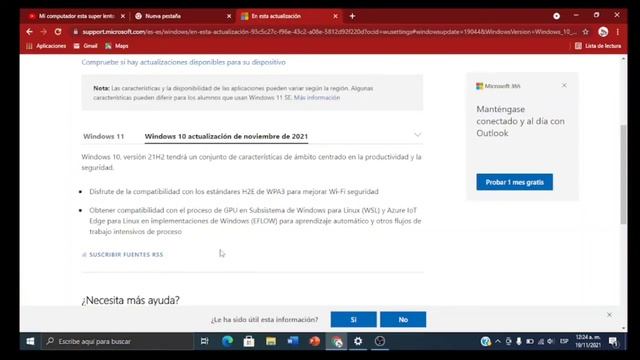The width and height of the screenshot is (640, 360).
Task: Click the battery icon in the system tray
Action: pos(530,341)
